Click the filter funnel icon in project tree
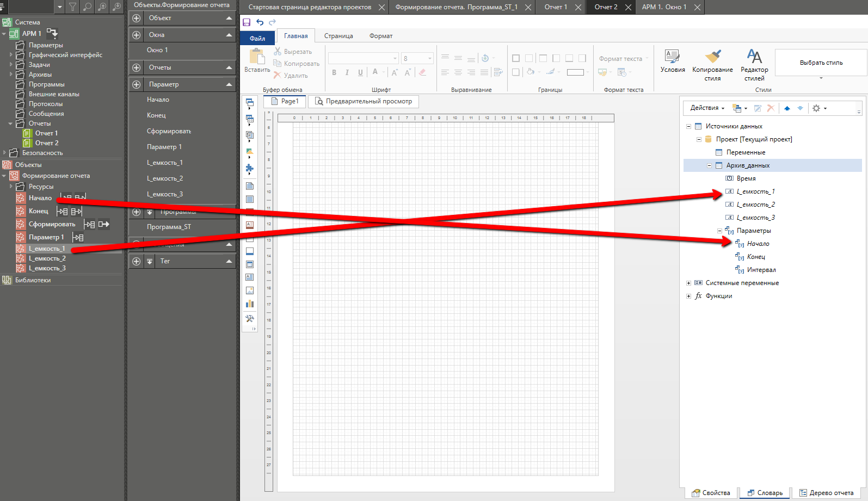Viewport: 868px width, 501px height. [x=72, y=7]
